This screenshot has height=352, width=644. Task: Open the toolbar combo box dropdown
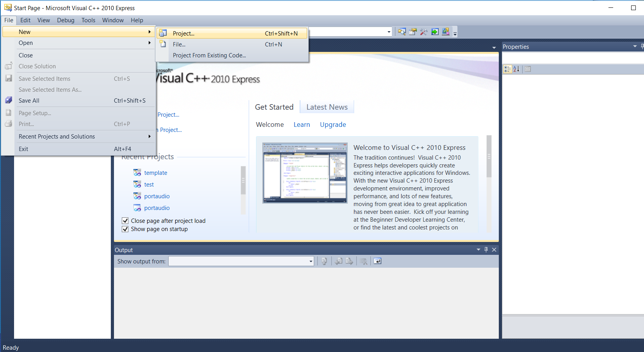(x=389, y=32)
